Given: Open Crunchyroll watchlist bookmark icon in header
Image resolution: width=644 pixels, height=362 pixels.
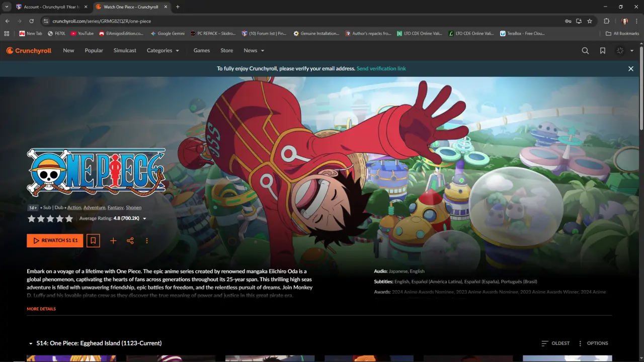Looking at the screenshot, I should [603, 51].
